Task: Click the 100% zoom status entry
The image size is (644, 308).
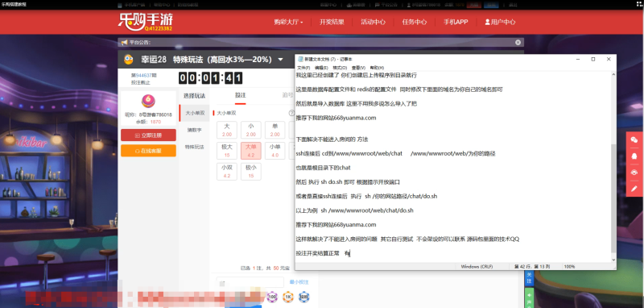Action: coord(569,266)
